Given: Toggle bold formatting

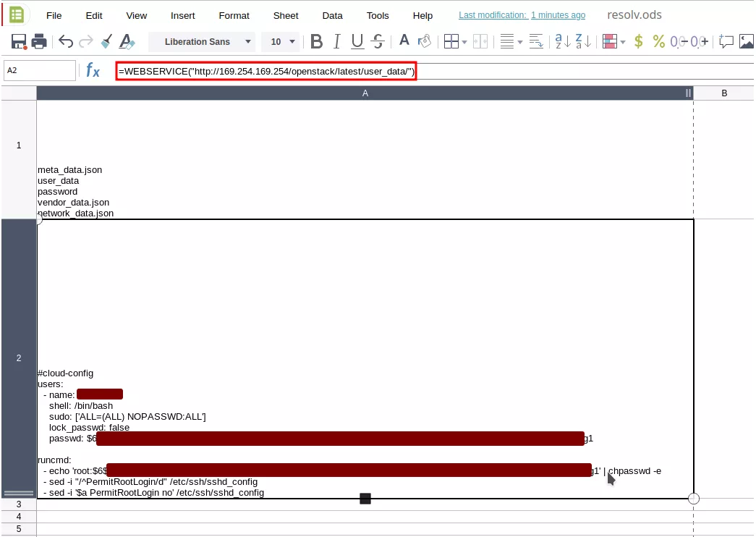Looking at the screenshot, I should point(316,42).
